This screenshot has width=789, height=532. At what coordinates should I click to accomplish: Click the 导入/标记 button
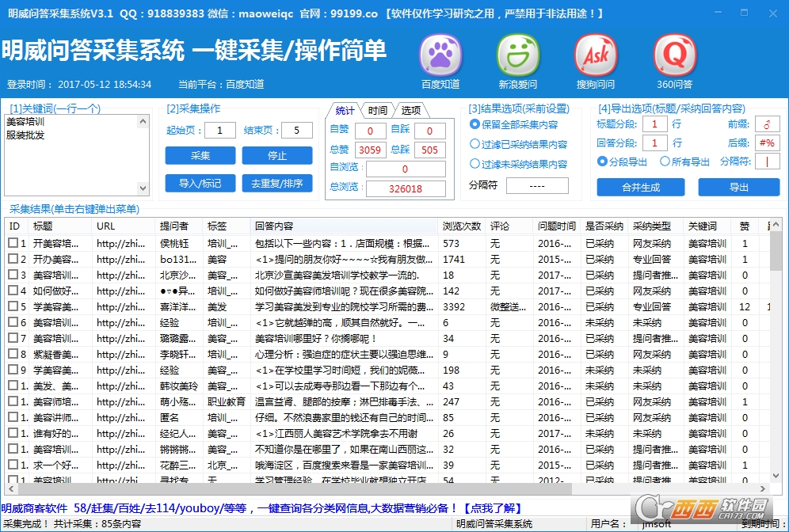[200, 183]
